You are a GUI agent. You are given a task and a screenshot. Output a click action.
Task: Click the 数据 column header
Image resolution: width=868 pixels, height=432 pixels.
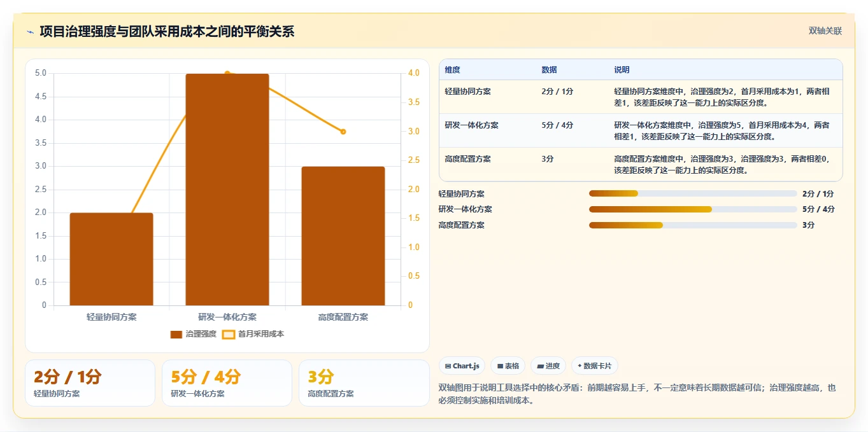click(550, 70)
